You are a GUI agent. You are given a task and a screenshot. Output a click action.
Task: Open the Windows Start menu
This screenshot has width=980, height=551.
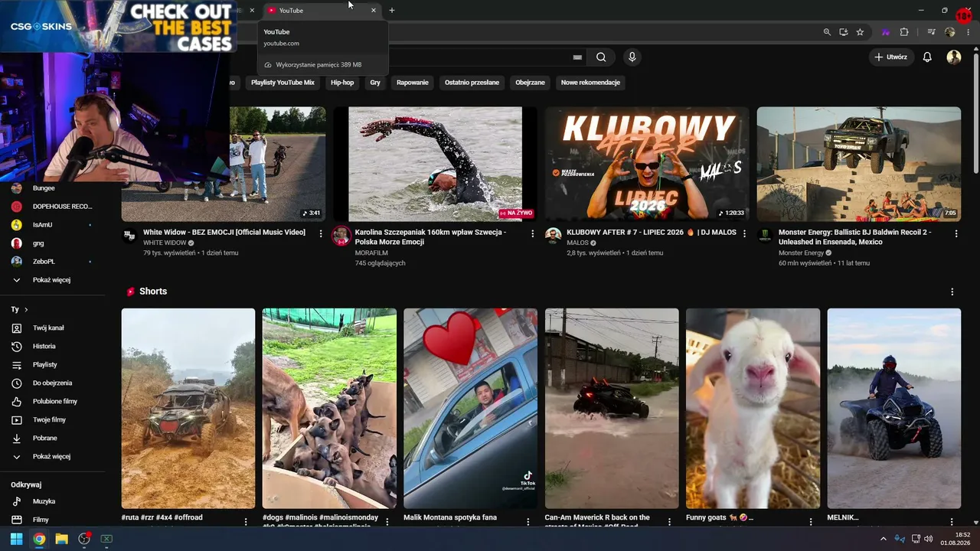pyautogui.click(x=16, y=539)
